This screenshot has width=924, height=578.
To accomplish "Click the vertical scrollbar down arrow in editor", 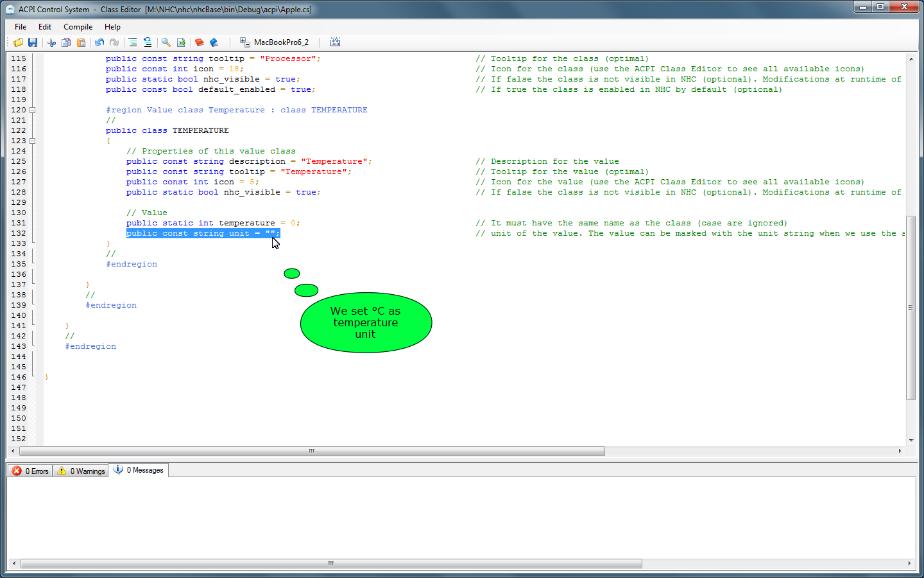I will point(911,441).
